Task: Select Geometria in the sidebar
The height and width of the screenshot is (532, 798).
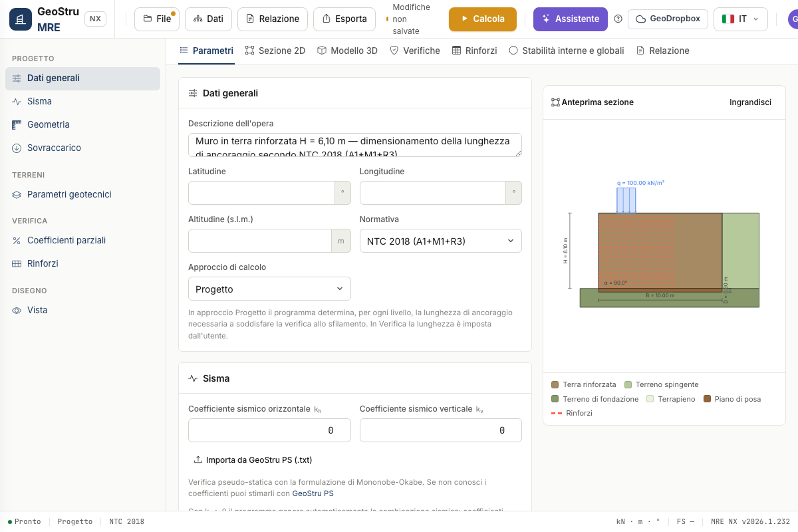Action: pyautogui.click(x=82, y=125)
